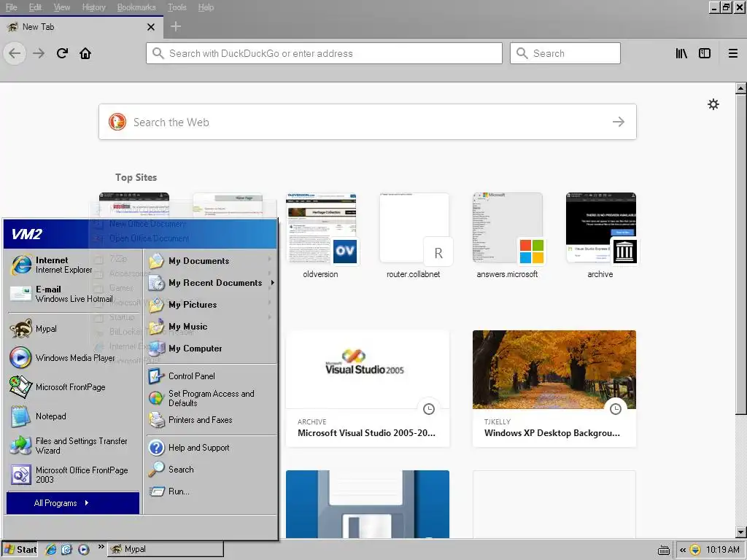Switch to Mypal taskbar button
747x560 pixels.
pyautogui.click(x=166, y=550)
